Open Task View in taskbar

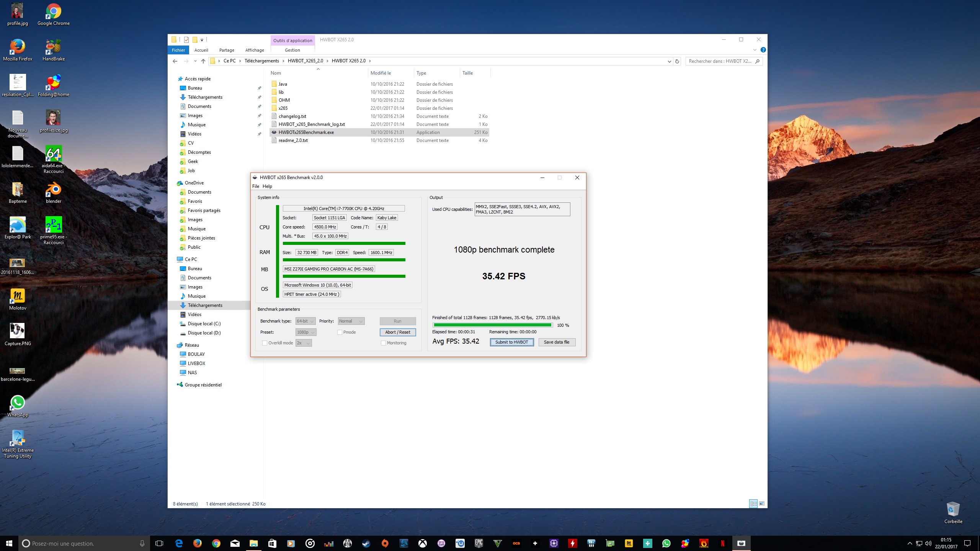[x=159, y=543]
